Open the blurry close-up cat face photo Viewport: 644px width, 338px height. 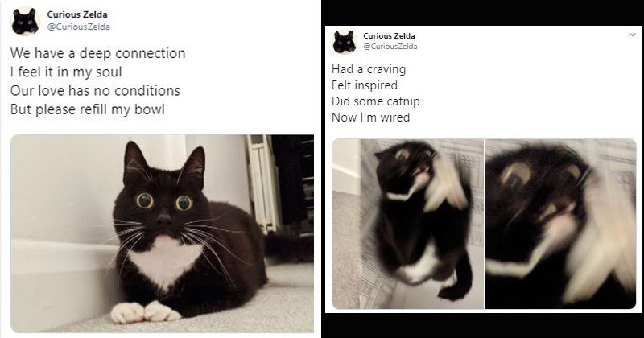[560, 224]
